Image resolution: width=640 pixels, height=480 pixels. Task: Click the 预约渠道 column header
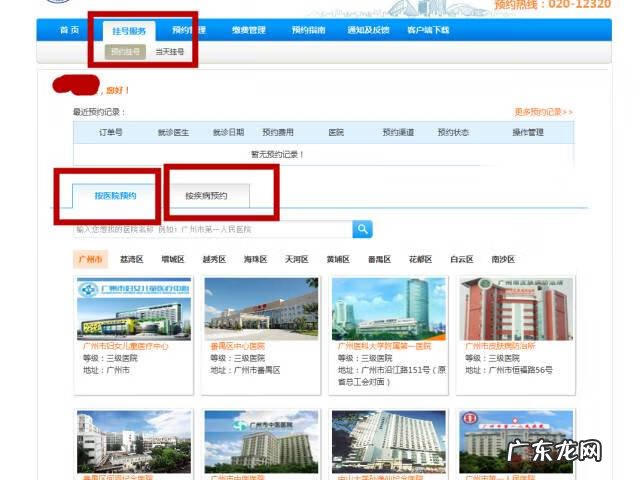pyautogui.click(x=398, y=132)
